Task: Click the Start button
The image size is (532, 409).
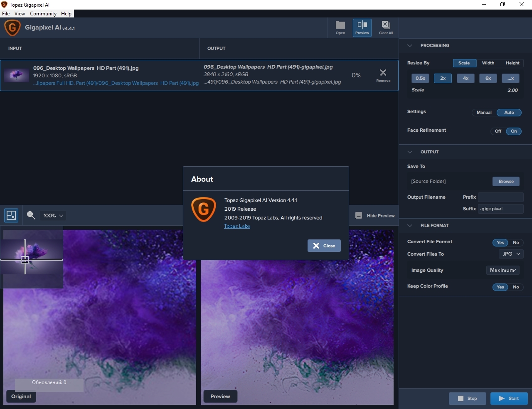Action: click(x=509, y=399)
